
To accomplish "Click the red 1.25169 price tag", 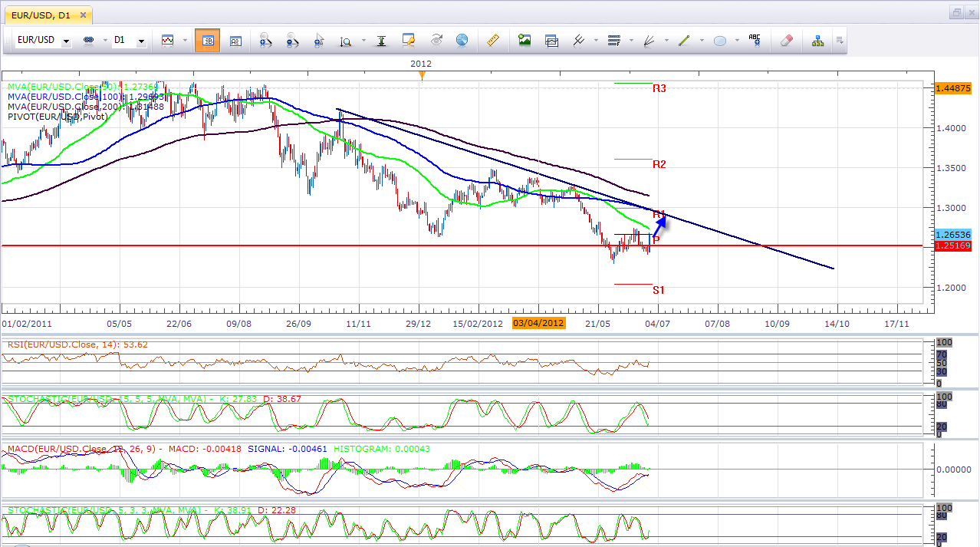I will point(952,245).
